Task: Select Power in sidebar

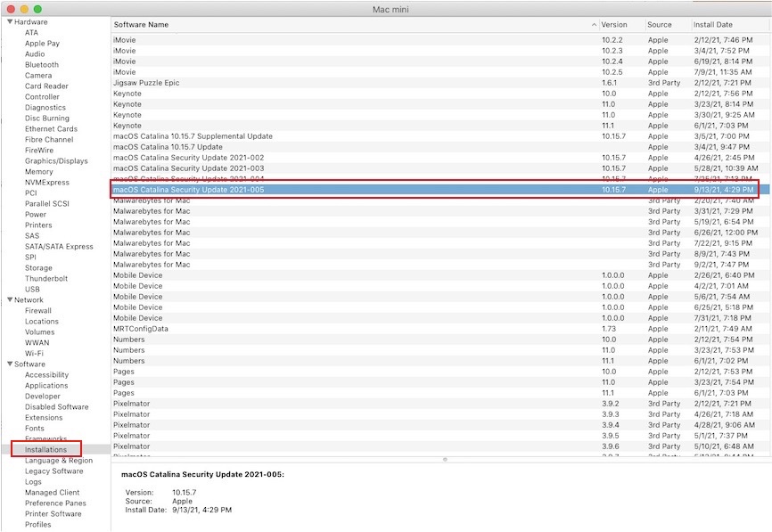Action: [x=36, y=215]
